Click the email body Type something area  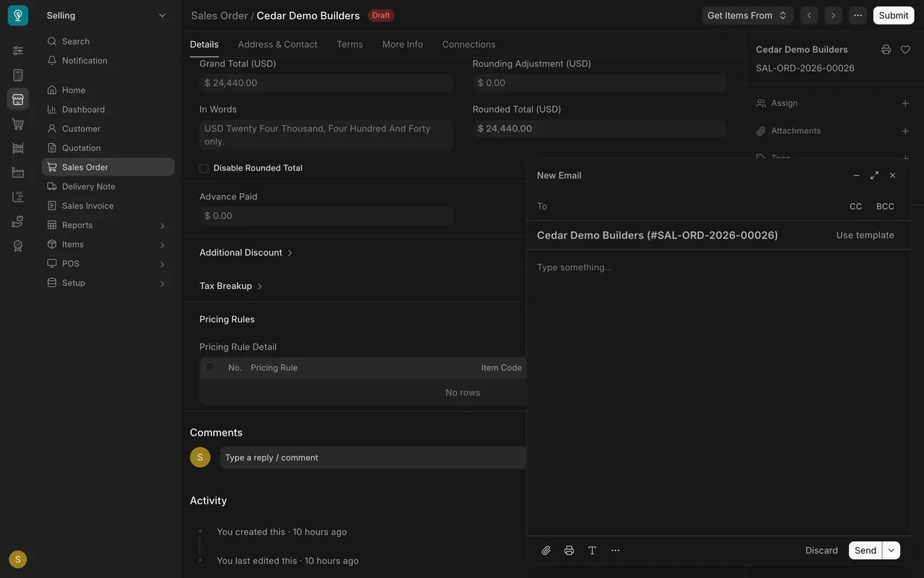tap(718, 392)
